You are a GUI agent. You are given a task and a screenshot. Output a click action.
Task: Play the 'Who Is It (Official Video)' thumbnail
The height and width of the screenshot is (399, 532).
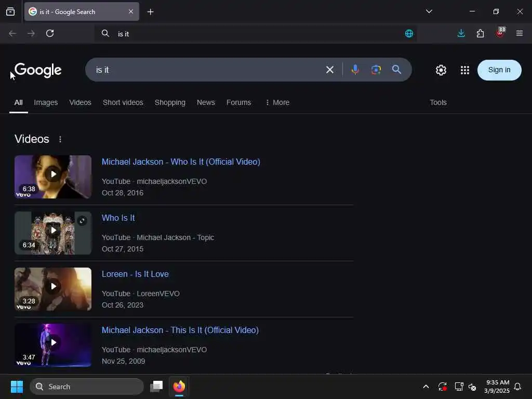click(53, 177)
